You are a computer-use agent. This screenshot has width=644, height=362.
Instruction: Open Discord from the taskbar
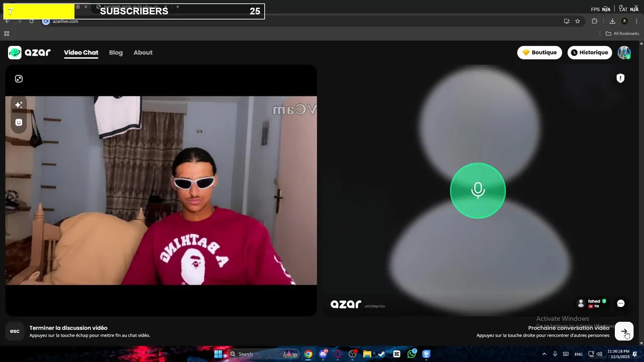(323, 354)
